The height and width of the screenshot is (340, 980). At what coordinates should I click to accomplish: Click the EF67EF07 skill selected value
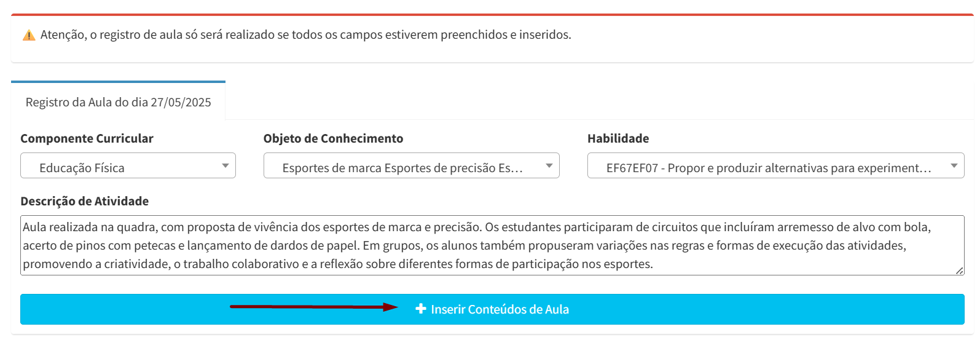[769, 168]
